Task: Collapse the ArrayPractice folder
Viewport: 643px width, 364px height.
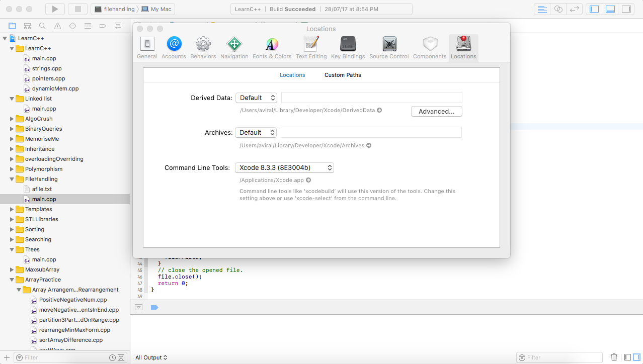Action: pyautogui.click(x=12, y=280)
